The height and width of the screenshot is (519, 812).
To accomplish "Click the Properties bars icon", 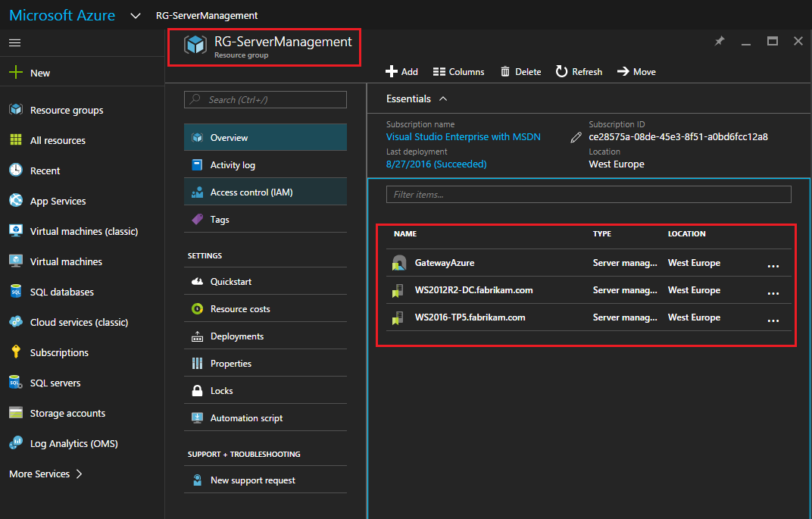I will (x=197, y=364).
